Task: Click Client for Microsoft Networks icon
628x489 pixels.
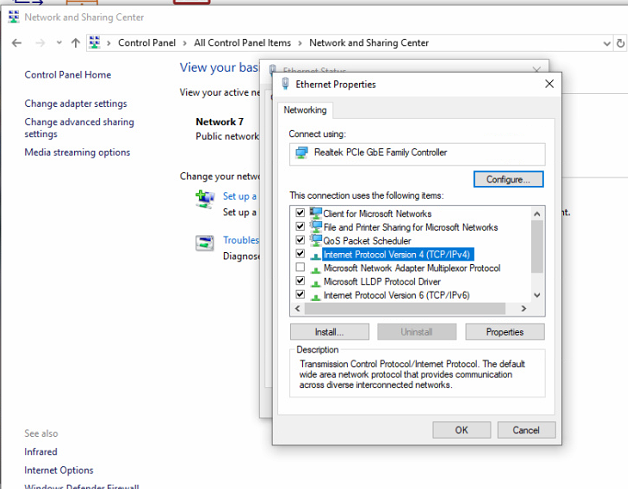Action: pyautogui.click(x=316, y=213)
